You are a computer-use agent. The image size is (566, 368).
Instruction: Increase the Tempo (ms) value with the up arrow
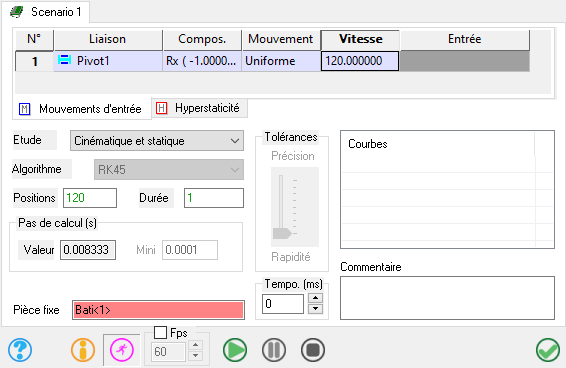(315, 298)
